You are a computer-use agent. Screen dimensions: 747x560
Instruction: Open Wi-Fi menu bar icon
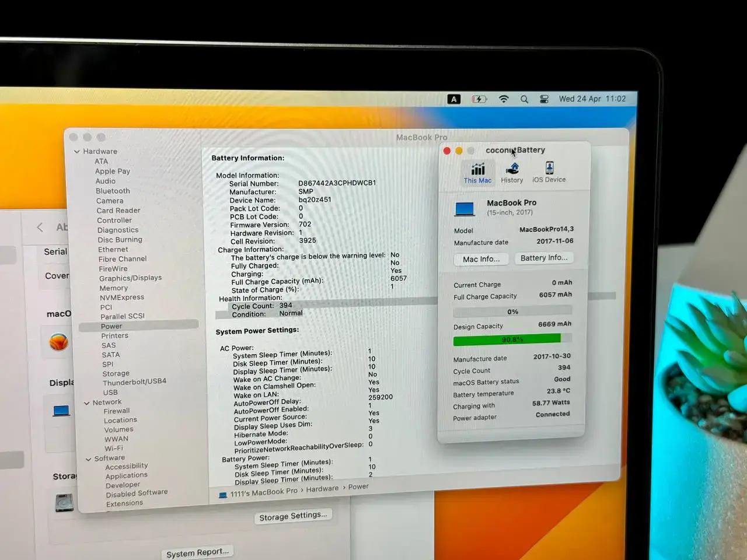[x=504, y=99]
